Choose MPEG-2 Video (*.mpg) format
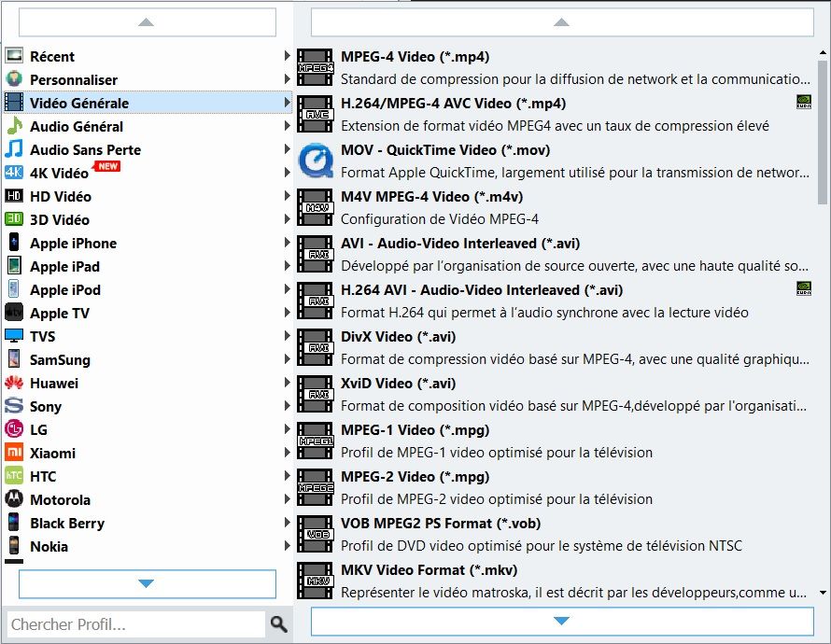The height and width of the screenshot is (644, 831). pos(555,487)
